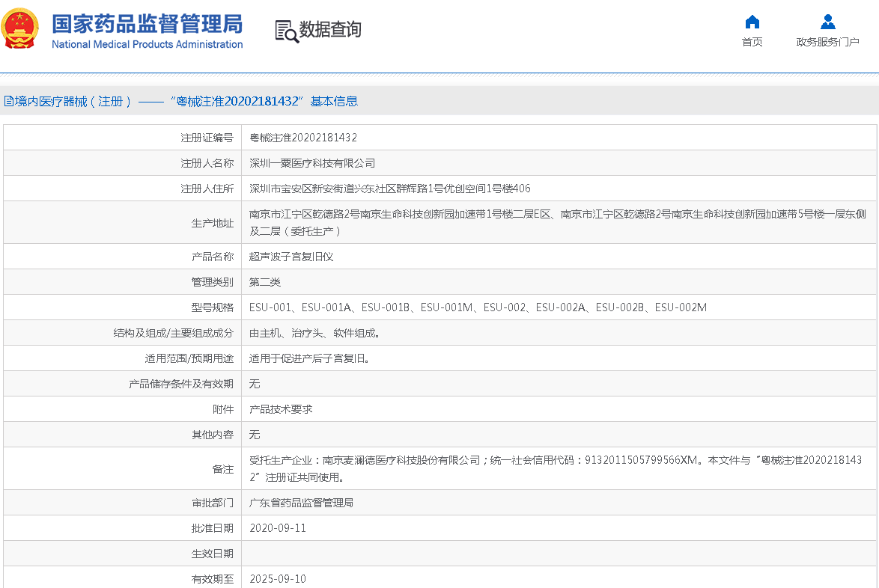Click the person icon above 政务服务门户
The width and height of the screenshot is (879, 588).
[x=827, y=22]
